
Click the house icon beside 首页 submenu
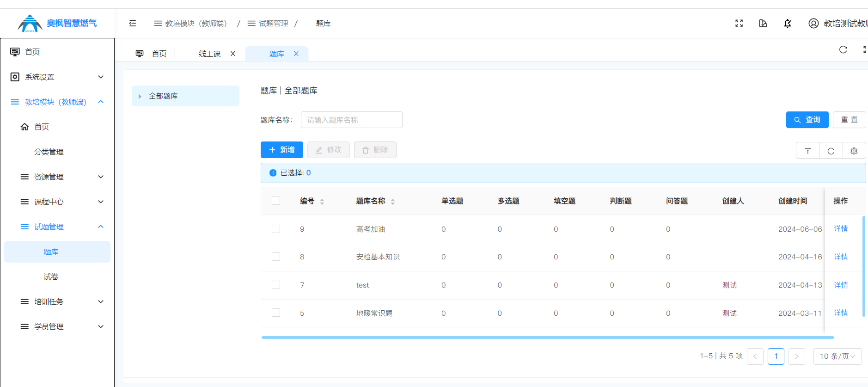tap(24, 127)
